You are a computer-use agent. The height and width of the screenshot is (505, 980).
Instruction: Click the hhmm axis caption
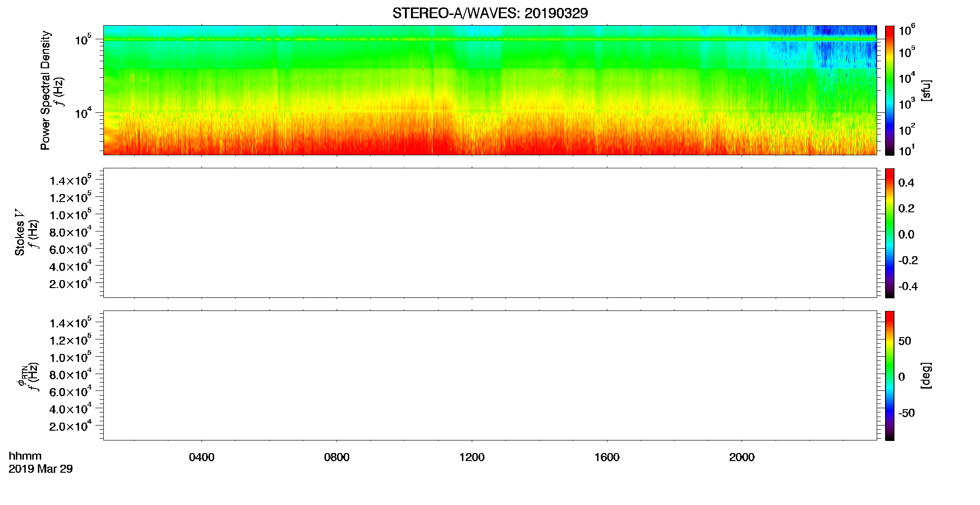pos(25,456)
